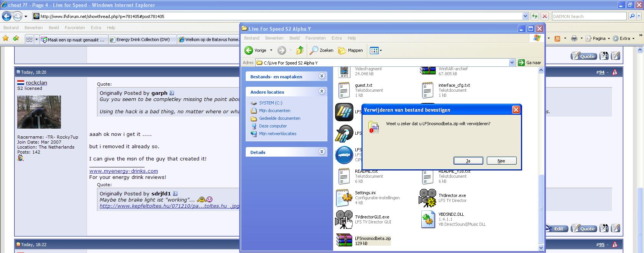Expand the Bestands- en maptaken panel
The height and width of the screenshot is (253, 644).
pos(322,76)
